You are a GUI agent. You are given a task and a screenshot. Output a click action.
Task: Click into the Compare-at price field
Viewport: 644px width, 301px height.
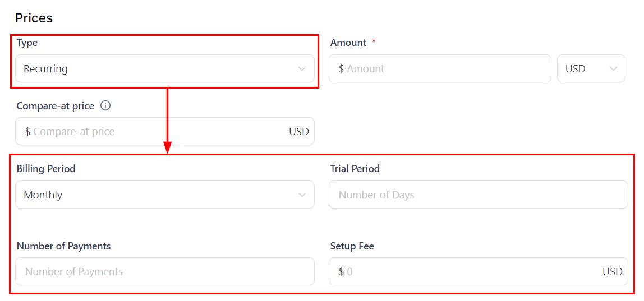click(157, 132)
